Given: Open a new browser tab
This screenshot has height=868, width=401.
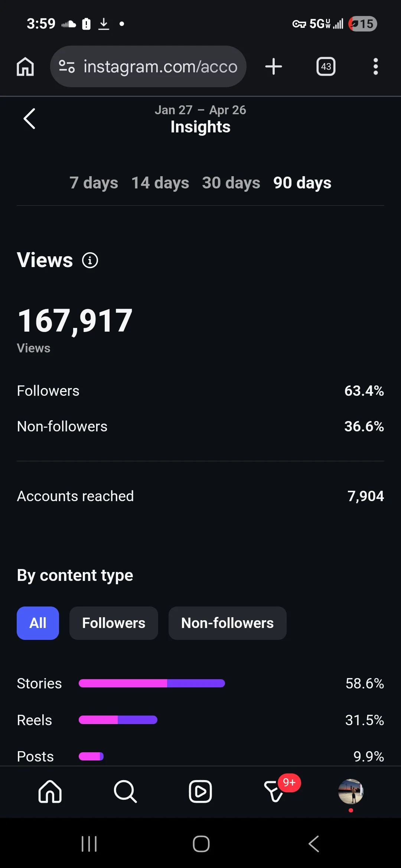Looking at the screenshot, I should coord(274,67).
